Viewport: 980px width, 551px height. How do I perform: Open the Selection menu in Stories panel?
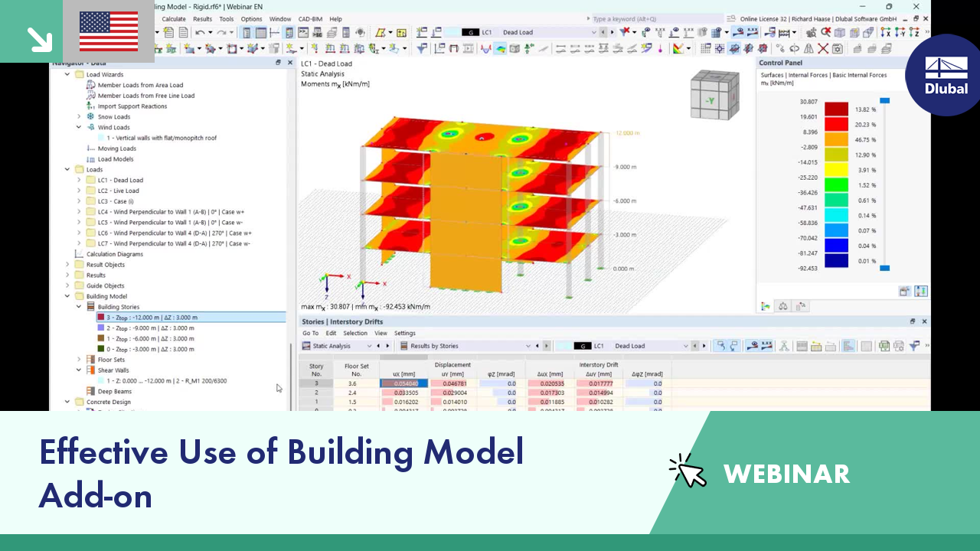(x=355, y=333)
